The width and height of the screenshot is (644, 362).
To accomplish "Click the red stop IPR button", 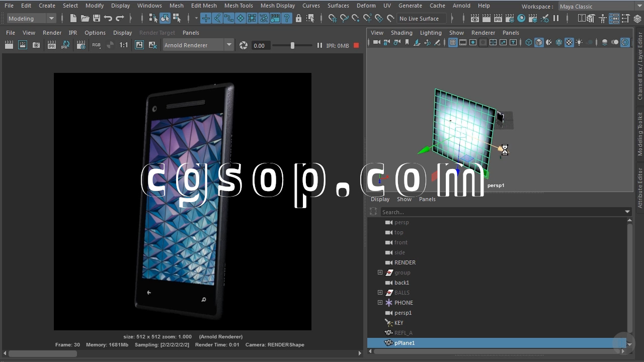I will point(356,45).
